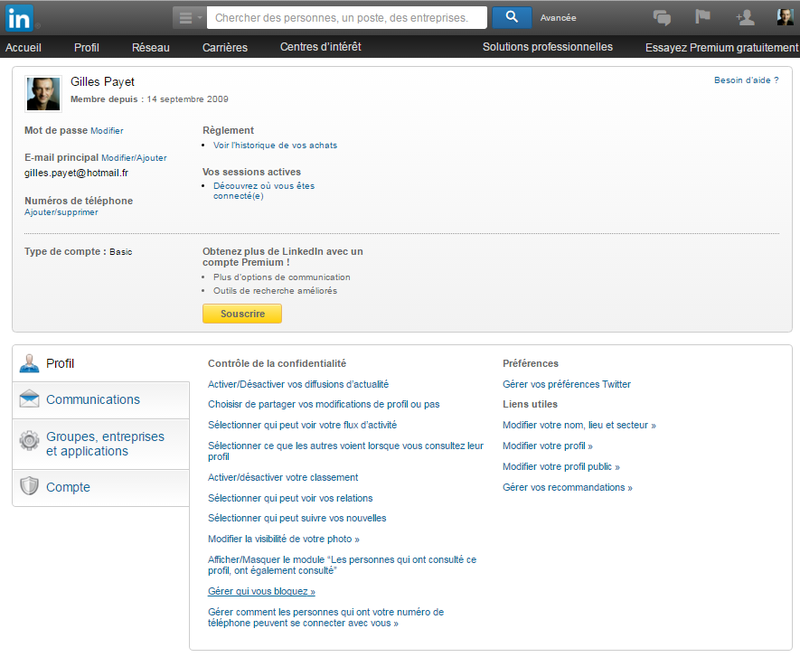The image size is (800, 657).
Task: Open Modifier votre nom, lieu et secteur
Action: [x=579, y=425]
